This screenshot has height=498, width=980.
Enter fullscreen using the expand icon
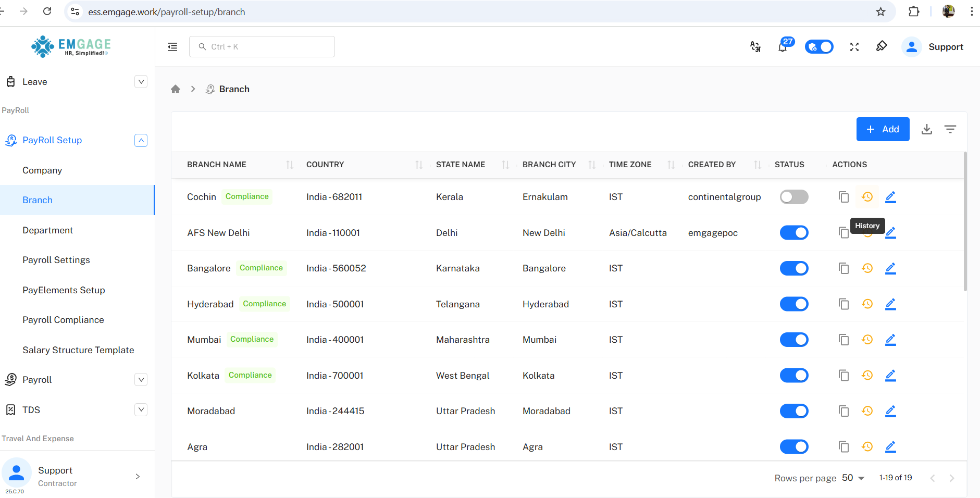pos(854,47)
